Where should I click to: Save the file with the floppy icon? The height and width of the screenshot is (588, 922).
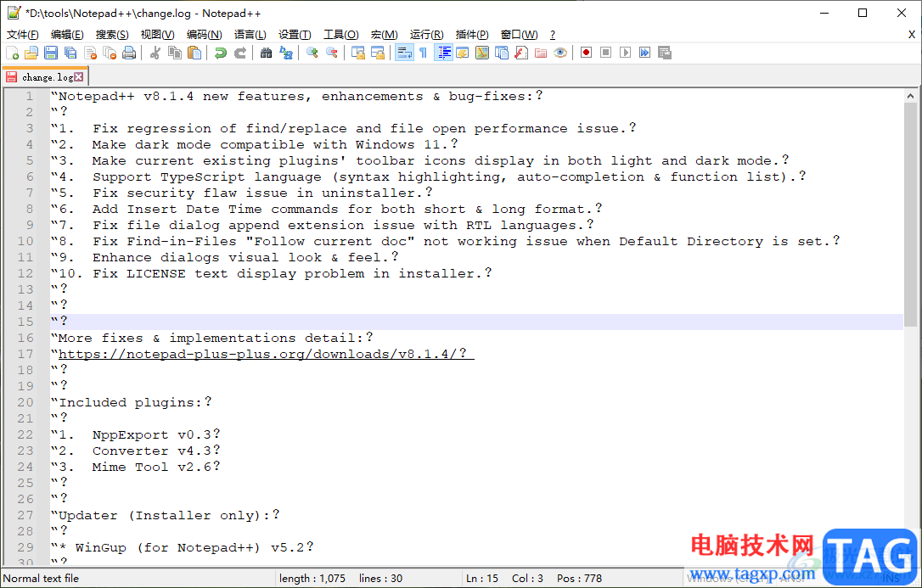point(51,53)
